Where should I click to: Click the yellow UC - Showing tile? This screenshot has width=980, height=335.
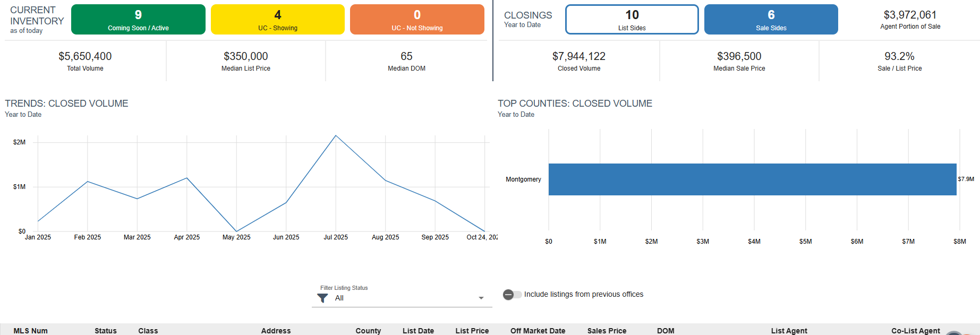point(277,20)
